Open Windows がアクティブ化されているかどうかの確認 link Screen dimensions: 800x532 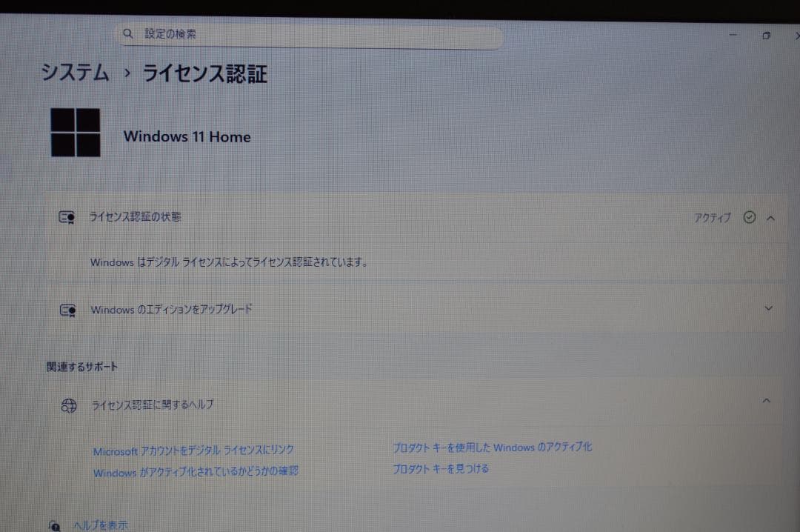pos(196,471)
